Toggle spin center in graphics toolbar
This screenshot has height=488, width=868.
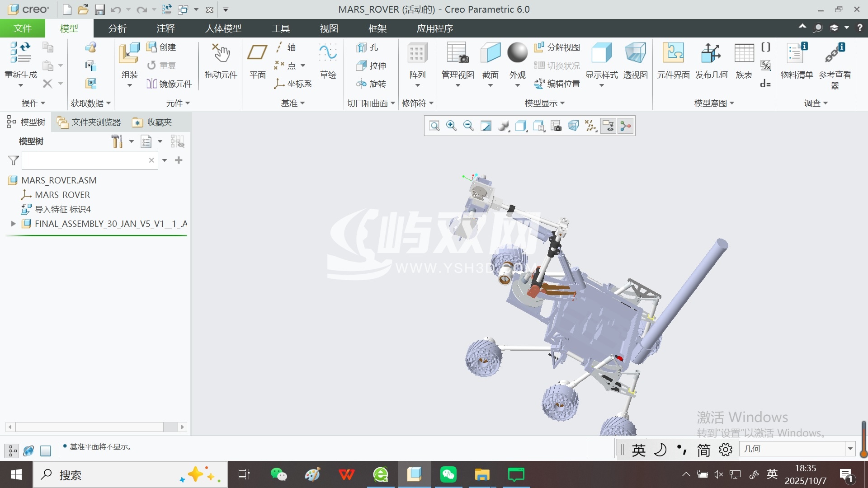[626, 126]
